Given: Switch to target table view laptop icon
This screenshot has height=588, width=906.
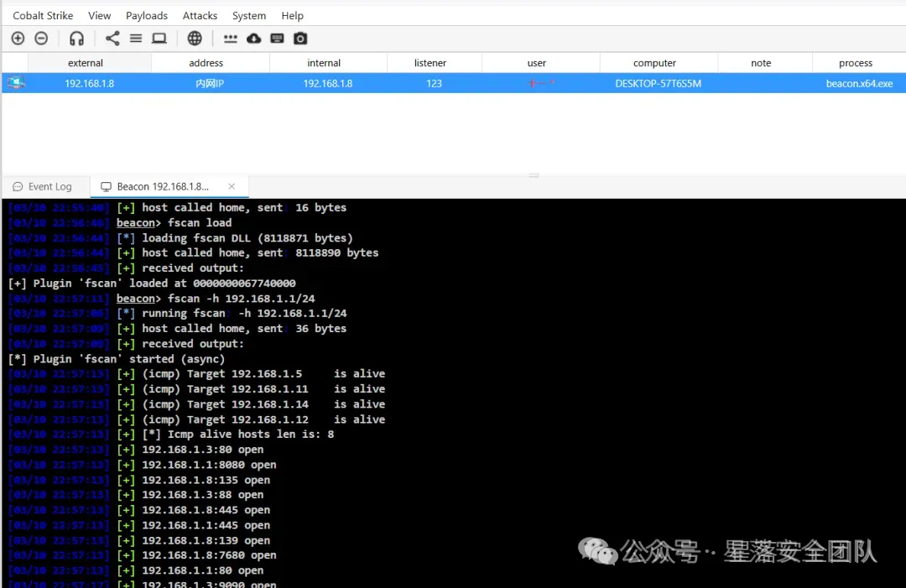Looking at the screenshot, I should pos(159,38).
